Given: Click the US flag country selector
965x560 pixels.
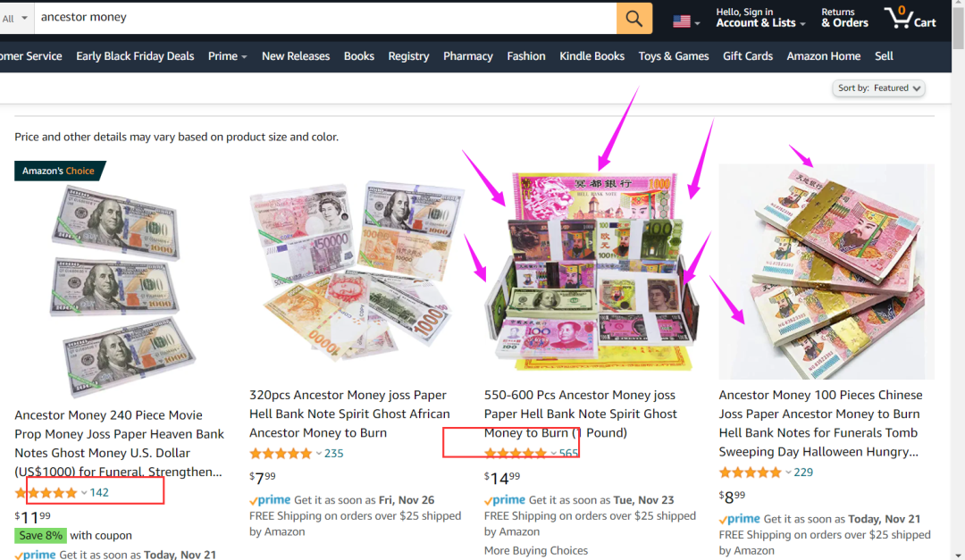Looking at the screenshot, I should (x=686, y=21).
